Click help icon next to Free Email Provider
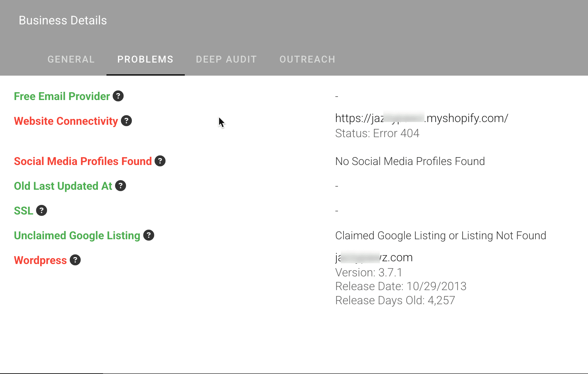This screenshot has width=588, height=374. 118,96
